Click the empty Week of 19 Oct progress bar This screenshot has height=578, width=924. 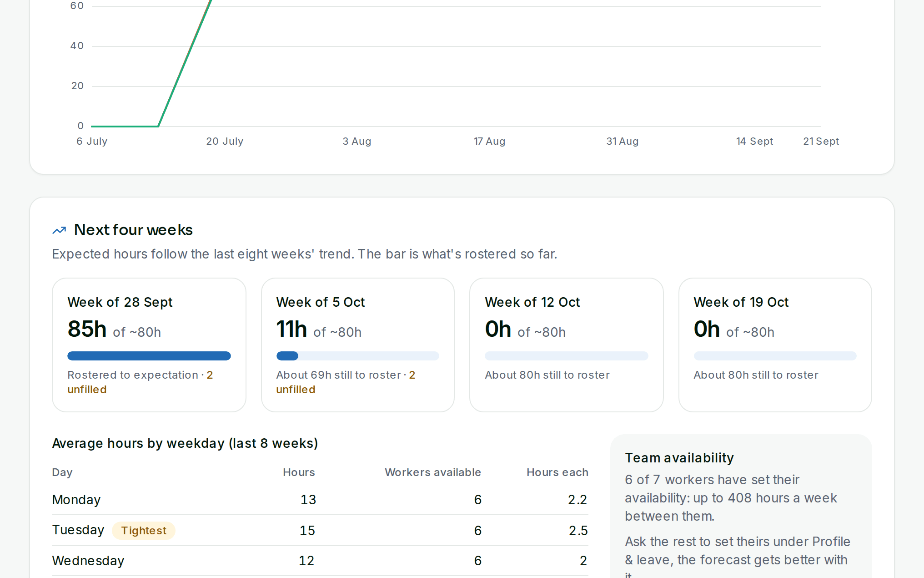[775, 356]
